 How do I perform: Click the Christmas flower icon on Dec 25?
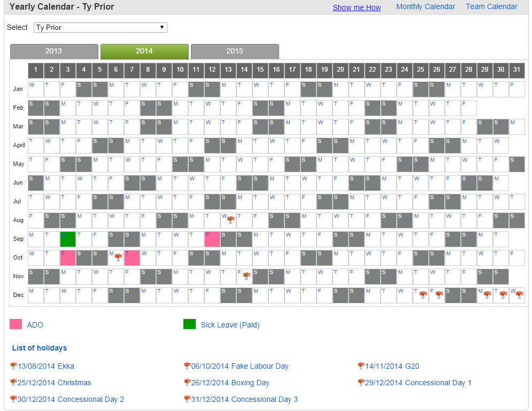[423, 294]
